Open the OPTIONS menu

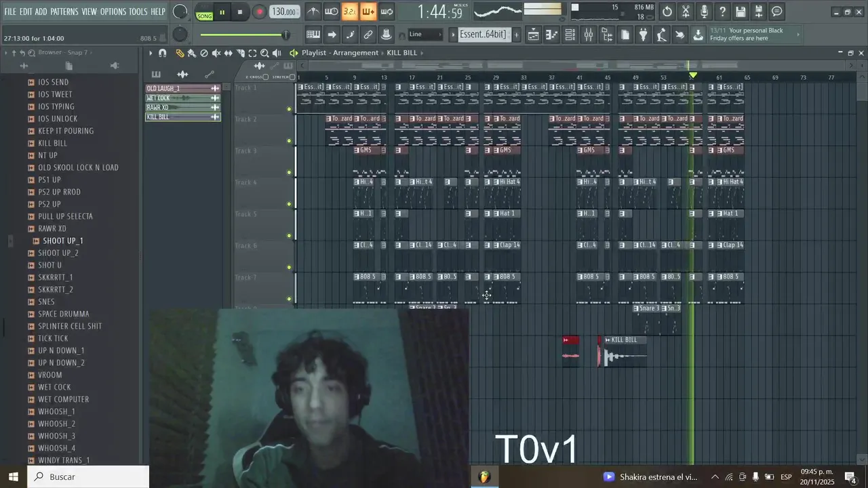[x=113, y=12]
